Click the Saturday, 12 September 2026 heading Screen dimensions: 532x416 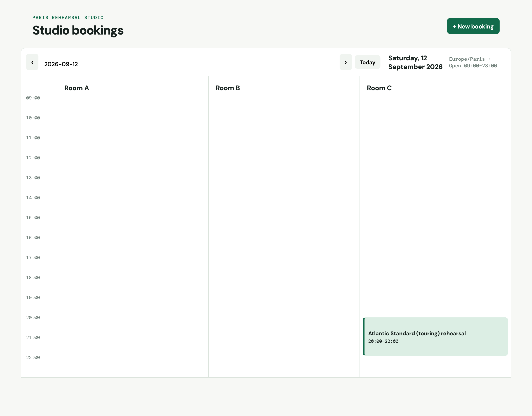pos(415,62)
